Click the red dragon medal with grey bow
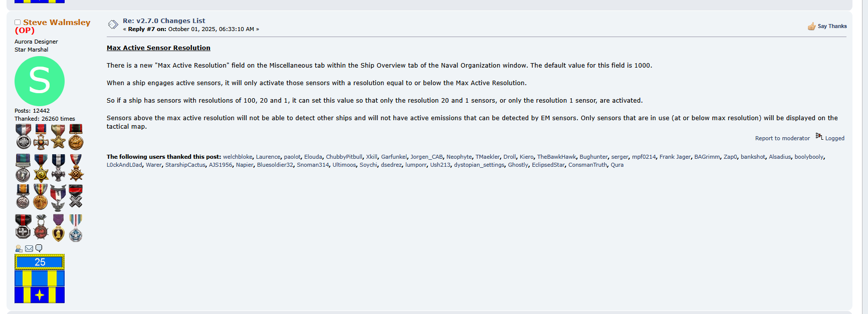868x314 pixels. click(x=41, y=227)
